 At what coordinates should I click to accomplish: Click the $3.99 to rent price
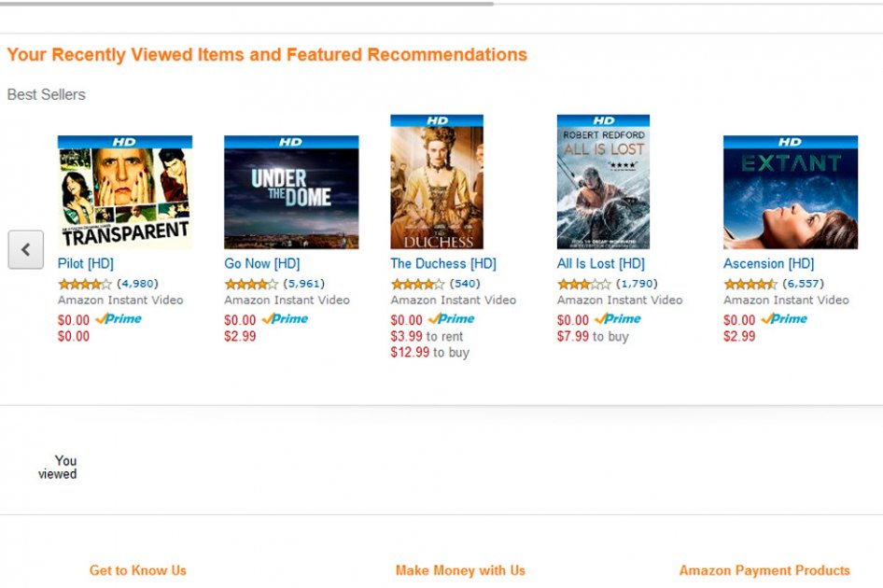click(x=427, y=336)
